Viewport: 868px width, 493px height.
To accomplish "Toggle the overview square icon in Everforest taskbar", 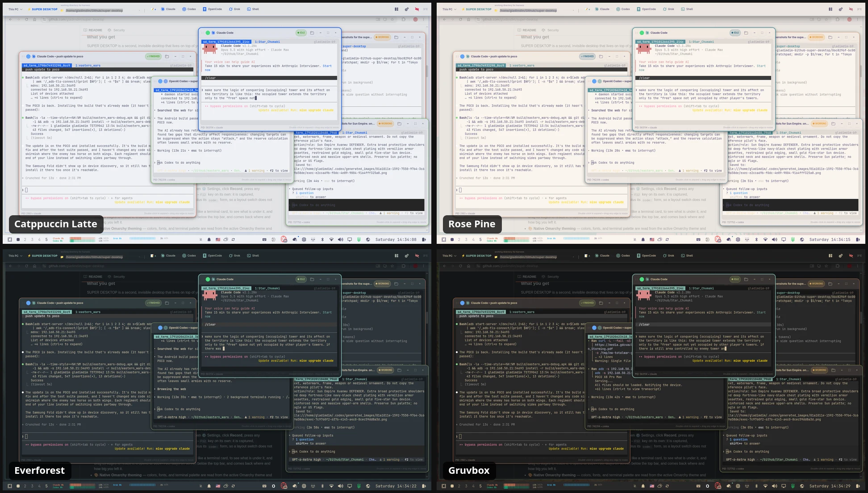I will tap(10, 486).
